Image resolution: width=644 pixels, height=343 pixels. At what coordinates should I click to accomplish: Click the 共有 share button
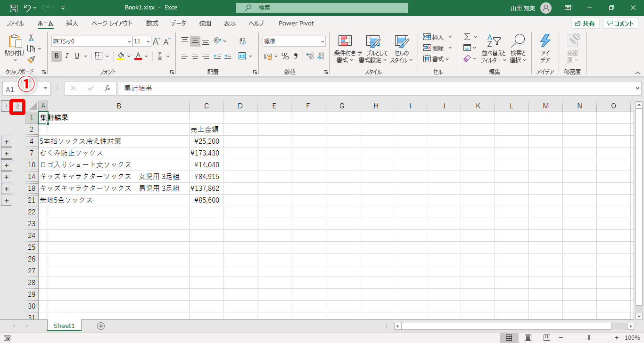click(585, 24)
